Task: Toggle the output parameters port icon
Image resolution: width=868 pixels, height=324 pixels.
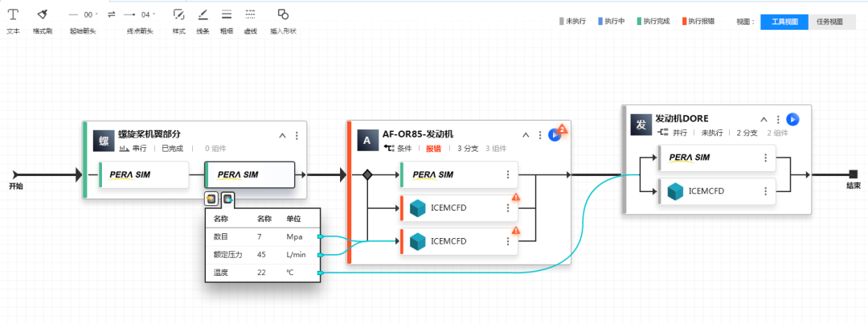Action: (227, 198)
